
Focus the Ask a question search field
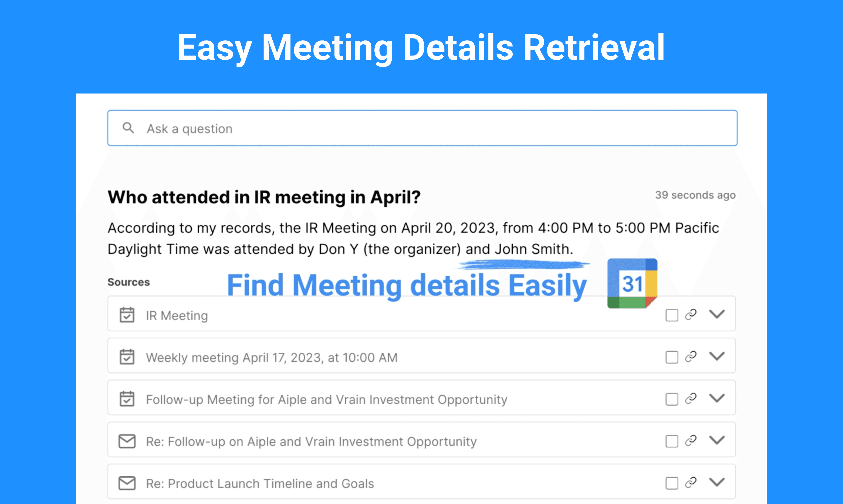(x=422, y=128)
